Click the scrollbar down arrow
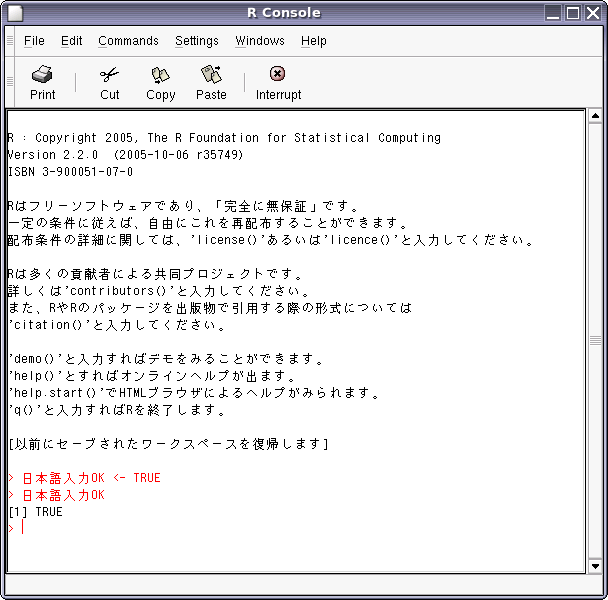Viewport: 608px width, 600px height. point(594,565)
